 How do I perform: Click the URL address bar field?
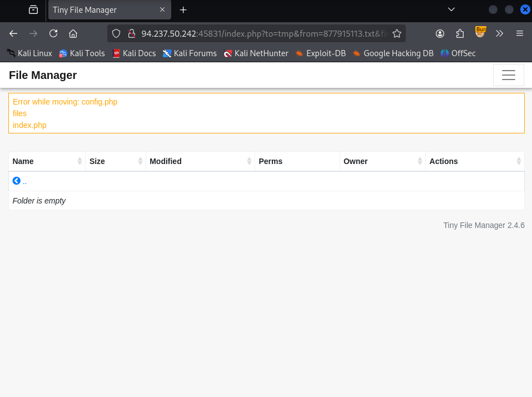click(261, 33)
